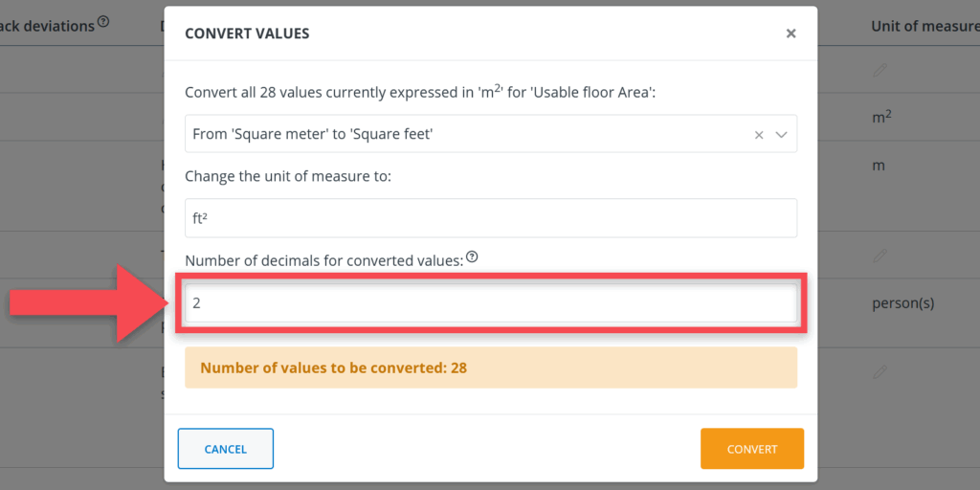Click the Unit of measure column header
The width and height of the screenshot is (980, 490).
coord(923,26)
